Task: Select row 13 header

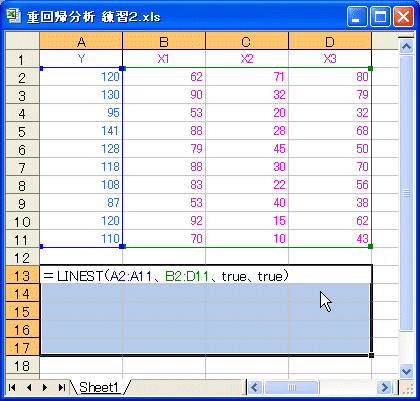Action: click(x=22, y=275)
